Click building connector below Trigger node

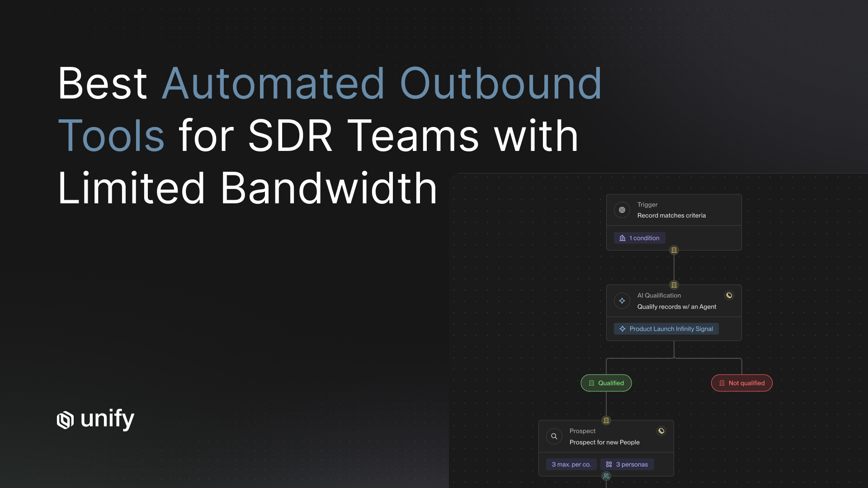point(674,250)
